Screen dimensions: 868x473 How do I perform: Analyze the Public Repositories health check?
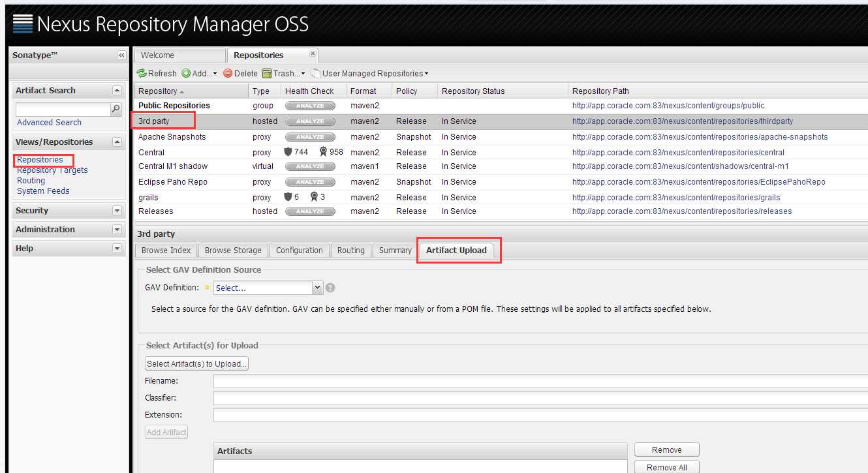[x=310, y=106]
